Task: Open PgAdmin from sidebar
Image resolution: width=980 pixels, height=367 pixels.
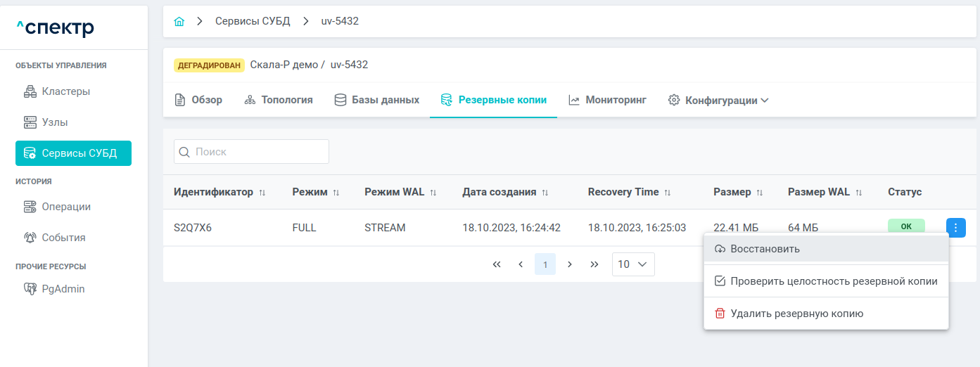Action: (x=63, y=288)
